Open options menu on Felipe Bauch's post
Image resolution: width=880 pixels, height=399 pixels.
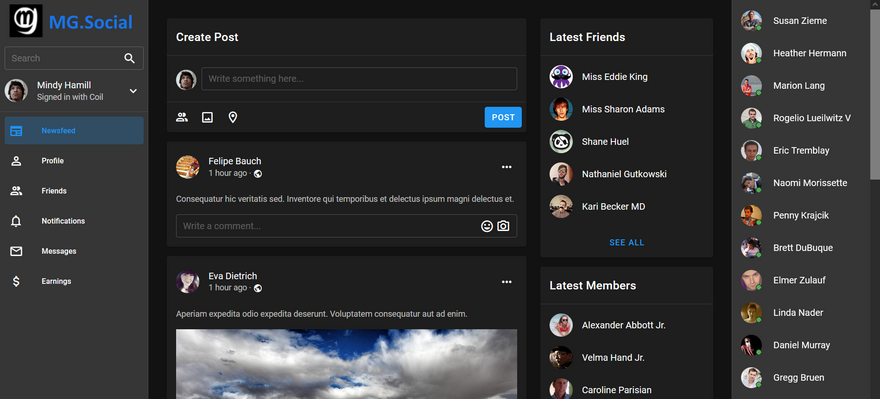[x=507, y=167]
